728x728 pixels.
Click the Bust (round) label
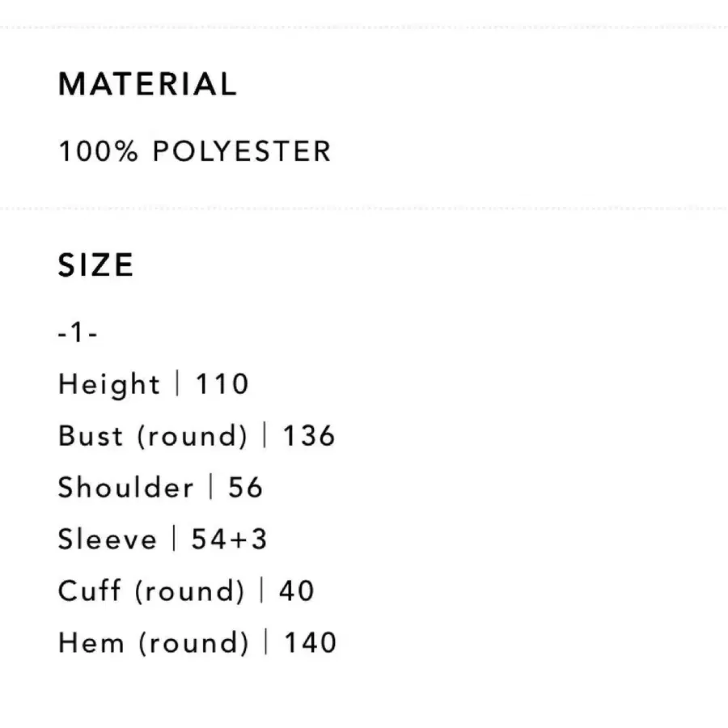pyautogui.click(x=153, y=436)
